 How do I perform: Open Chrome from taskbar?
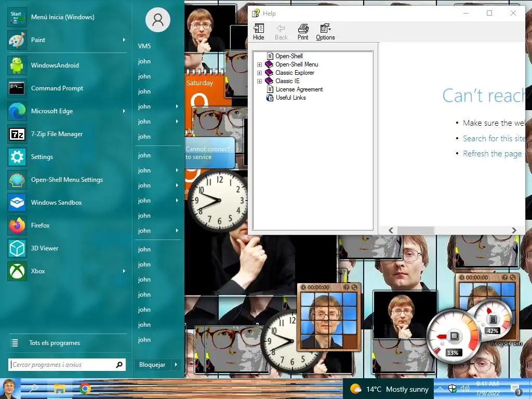pos(85,389)
